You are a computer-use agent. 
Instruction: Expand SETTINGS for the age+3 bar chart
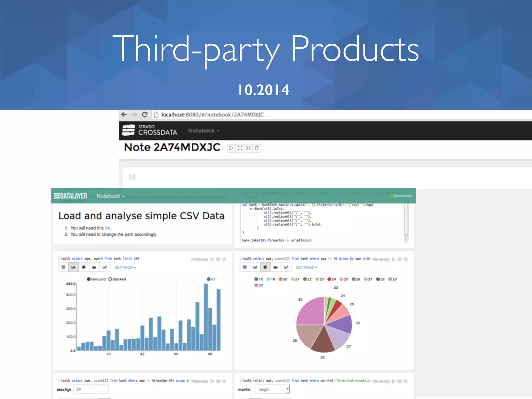125,267
